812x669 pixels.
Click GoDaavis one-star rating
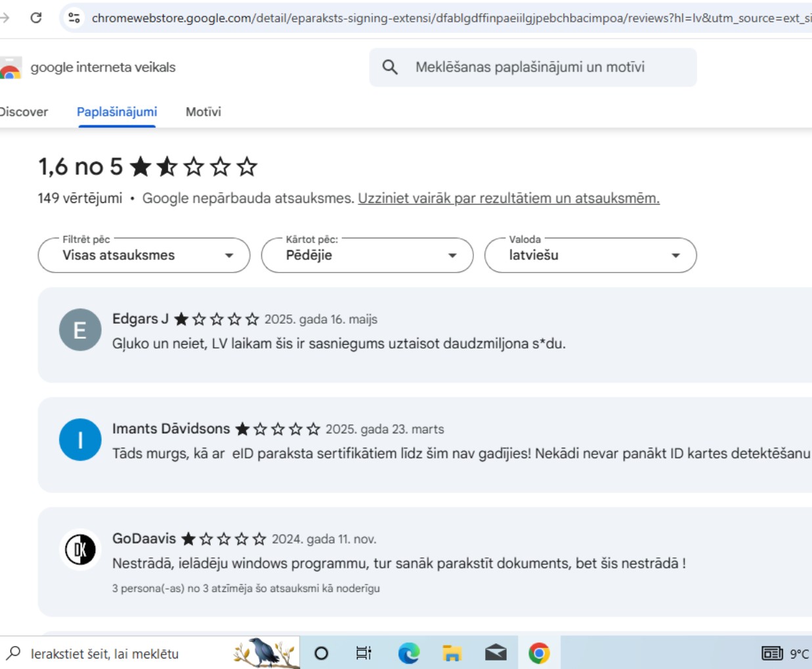(224, 539)
